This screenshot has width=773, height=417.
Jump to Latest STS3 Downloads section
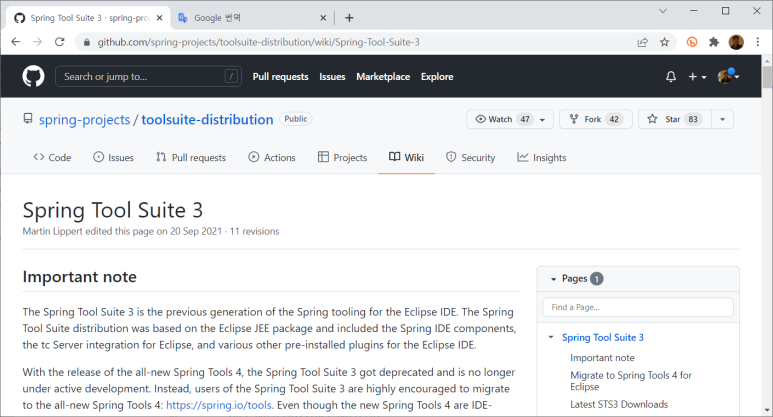tap(619, 404)
